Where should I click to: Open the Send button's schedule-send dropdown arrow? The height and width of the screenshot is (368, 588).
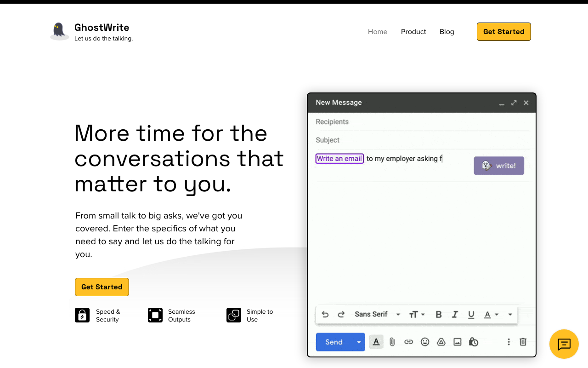click(359, 342)
